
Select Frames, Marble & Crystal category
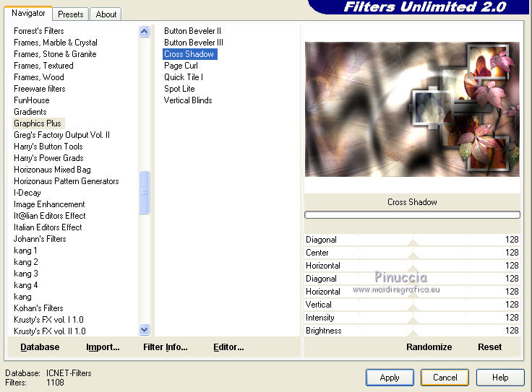coord(56,43)
